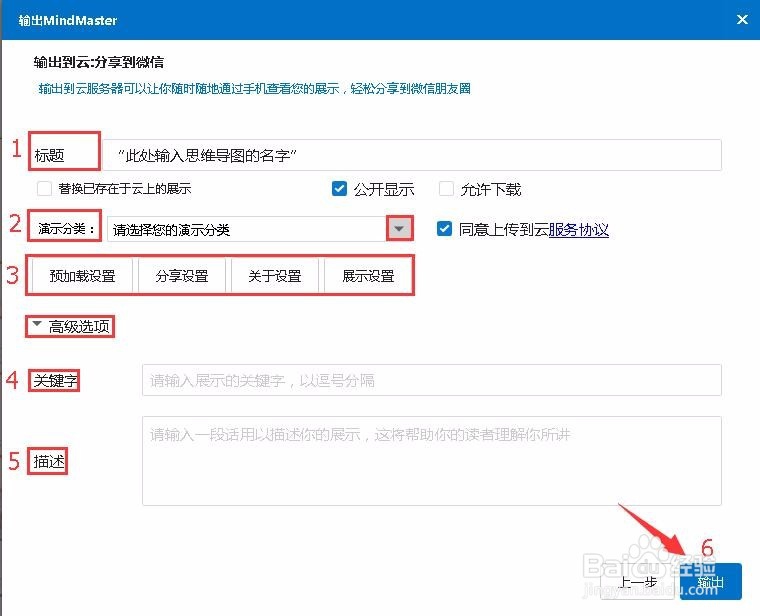This screenshot has width=760, height=616.
Task: Click the 输出 export button
Action: click(711, 582)
